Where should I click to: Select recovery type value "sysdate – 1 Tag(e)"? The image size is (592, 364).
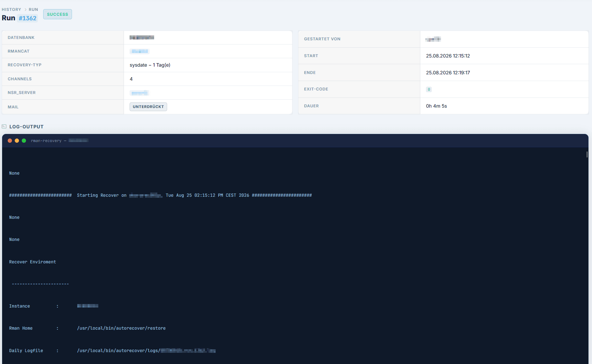(x=150, y=65)
